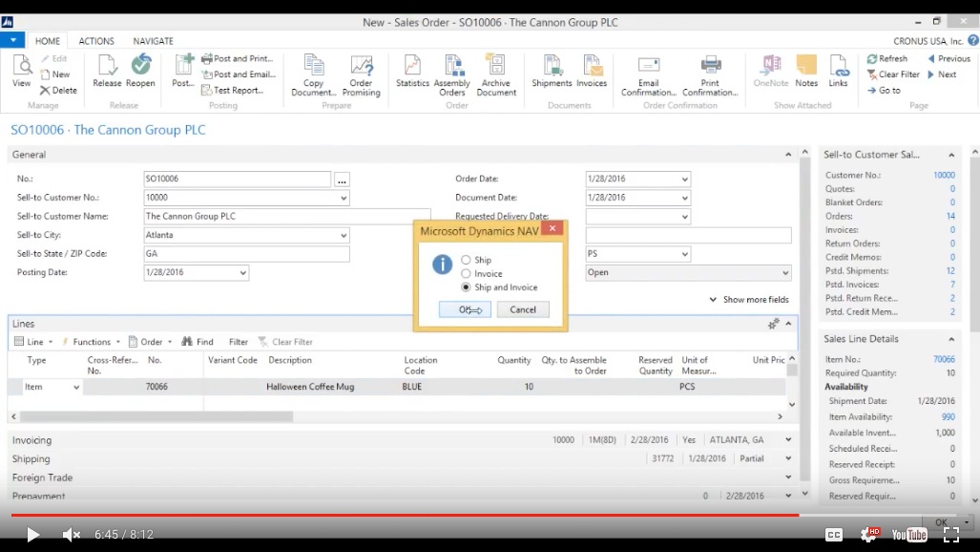Open Invoices documents
The image size is (980, 552).
click(592, 71)
